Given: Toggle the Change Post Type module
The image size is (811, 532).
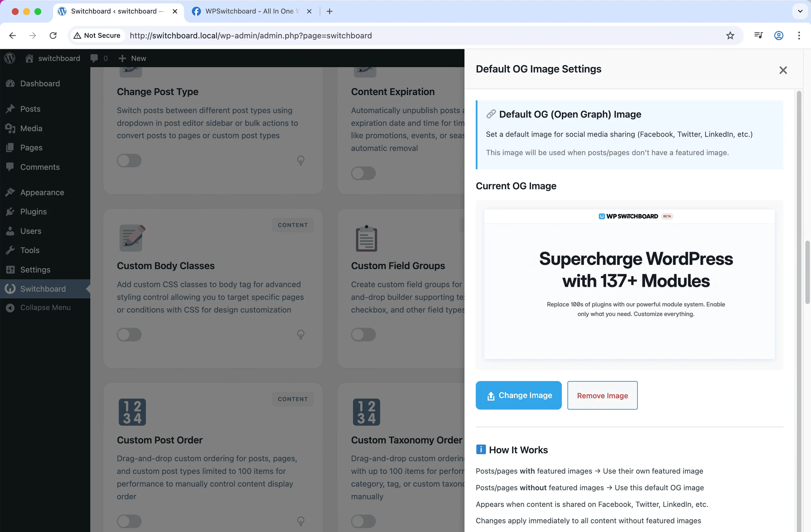Looking at the screenshot, I should click(129, 161).
